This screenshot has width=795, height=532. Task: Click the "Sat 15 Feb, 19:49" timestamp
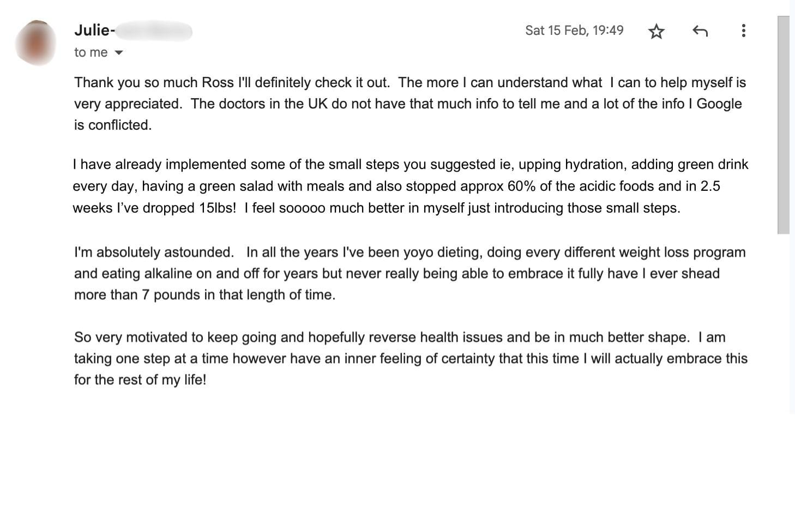coord(574,31)
